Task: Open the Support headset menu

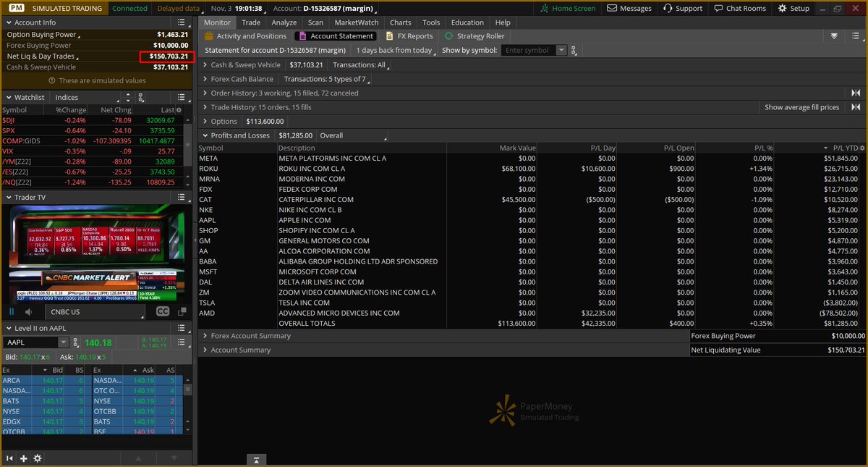Action: tap(682, 8)
